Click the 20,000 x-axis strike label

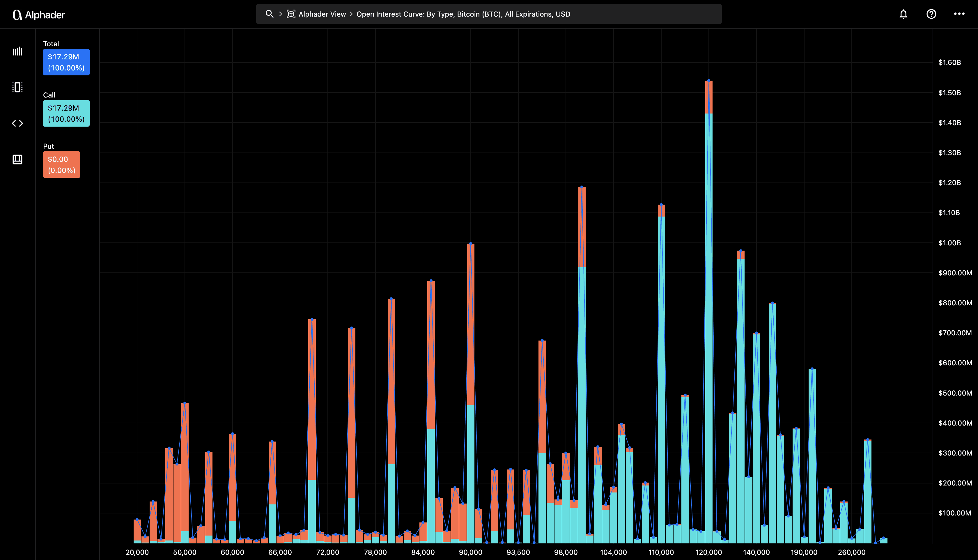(137, 552)
